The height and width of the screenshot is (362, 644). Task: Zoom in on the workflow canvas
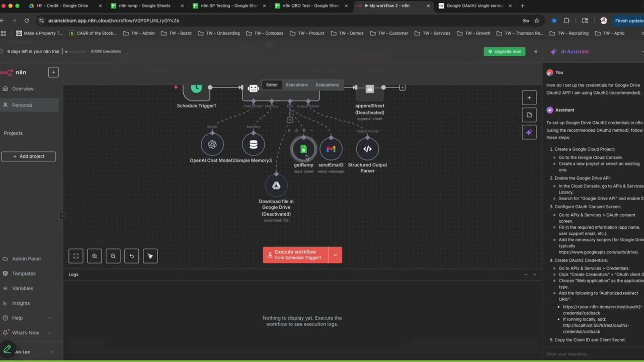point(95,256)
